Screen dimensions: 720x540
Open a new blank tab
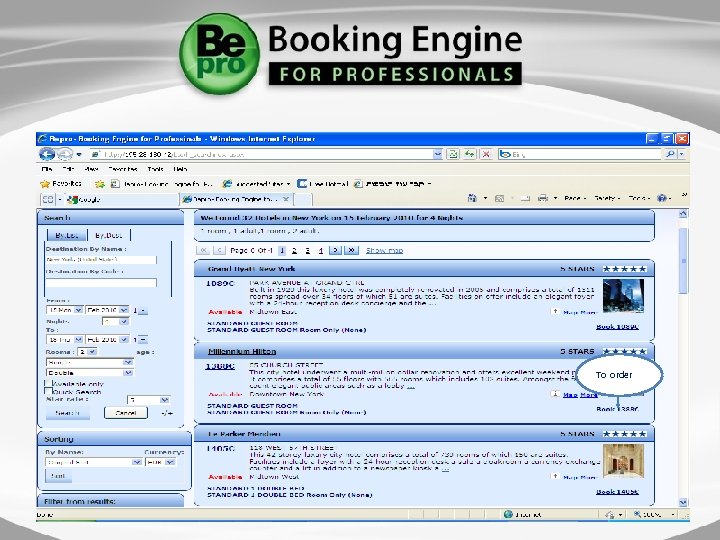[303, 199]
